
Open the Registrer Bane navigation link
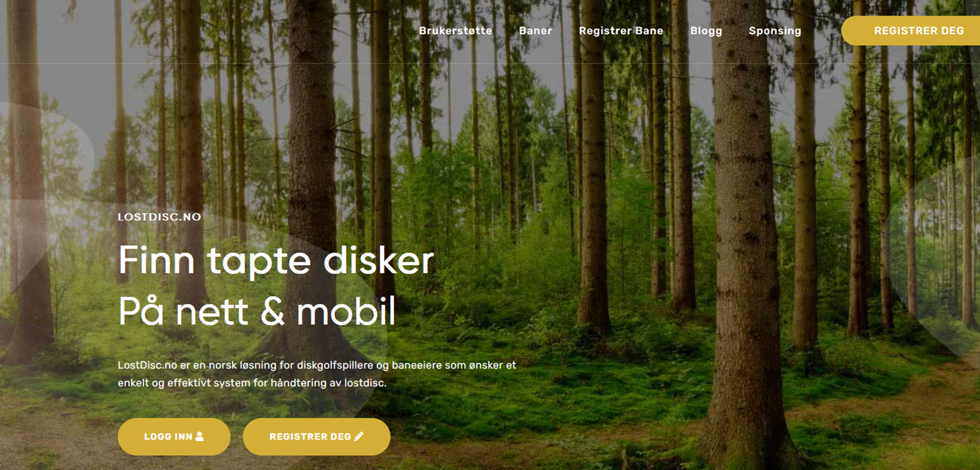coord(621,31)
